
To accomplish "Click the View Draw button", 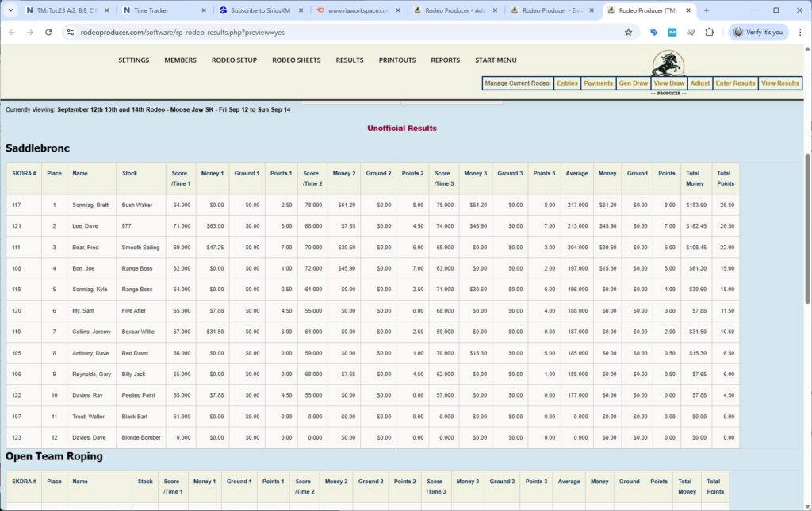I will 668,83.
